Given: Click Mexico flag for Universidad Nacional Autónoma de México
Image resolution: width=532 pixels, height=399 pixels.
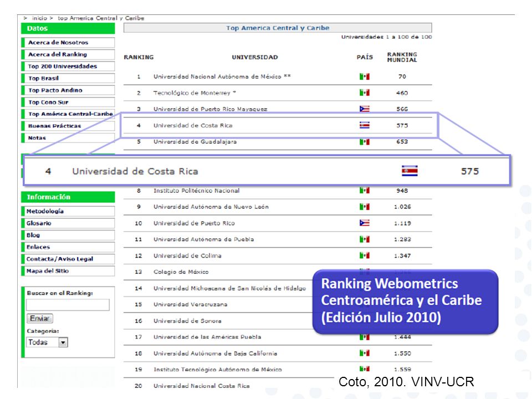Looking at the screenshot, I should tap(365, 76).
